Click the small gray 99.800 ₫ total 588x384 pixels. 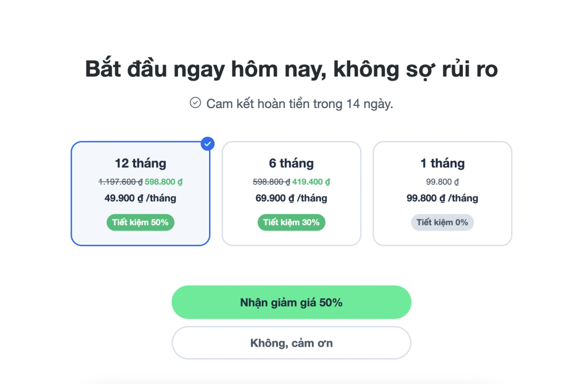coord(442,182)
